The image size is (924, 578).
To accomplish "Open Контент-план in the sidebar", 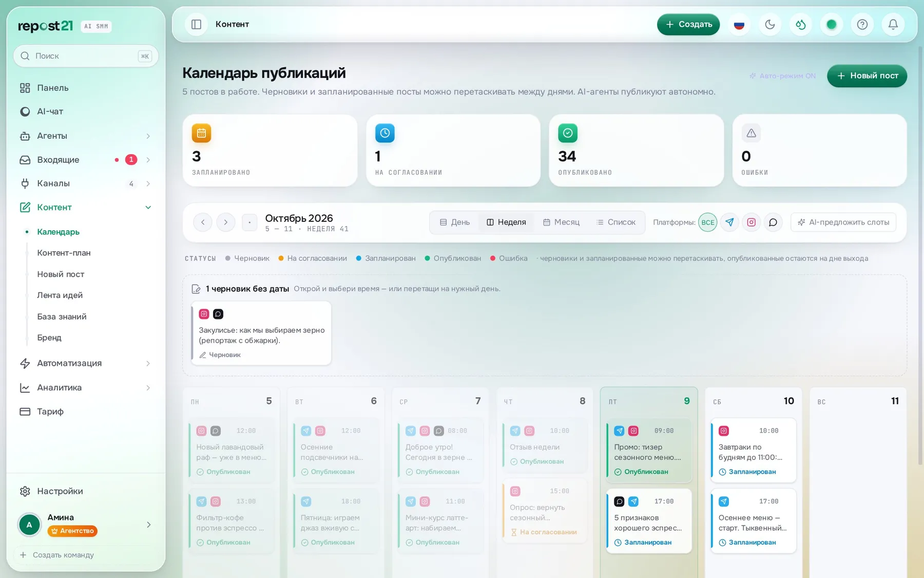I will (64, 253).
